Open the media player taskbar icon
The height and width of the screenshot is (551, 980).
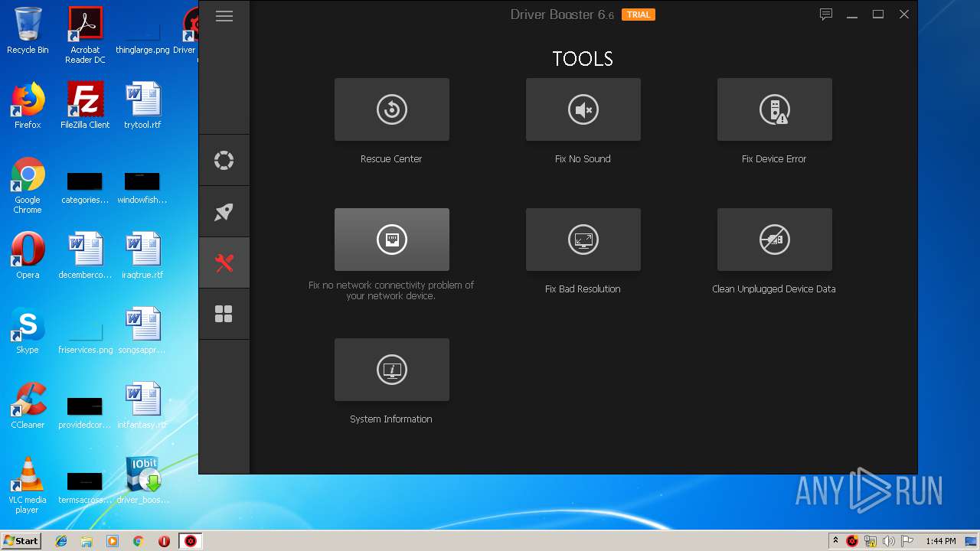(x=113, y=541)
